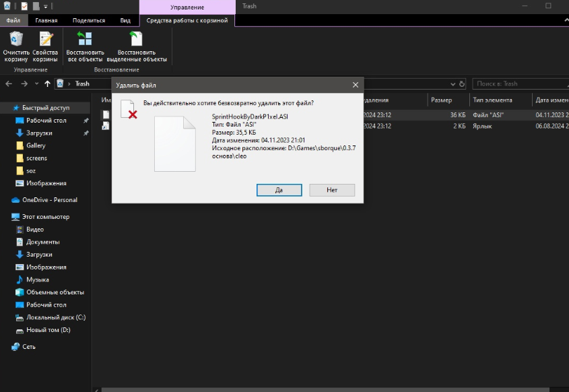
Task: Click the refresh button near address bar
Action: 461,84
